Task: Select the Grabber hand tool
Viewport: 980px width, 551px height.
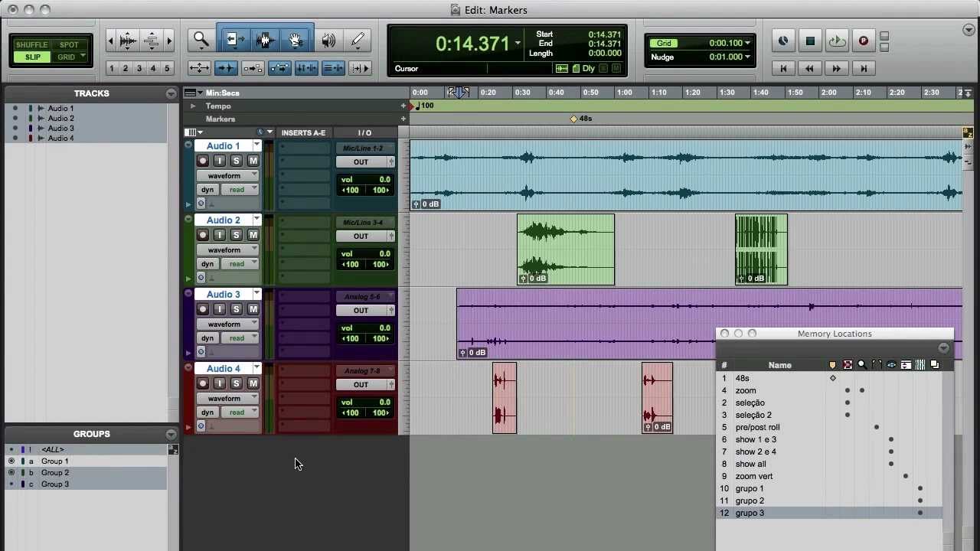Action: click(x=296, y=40)
